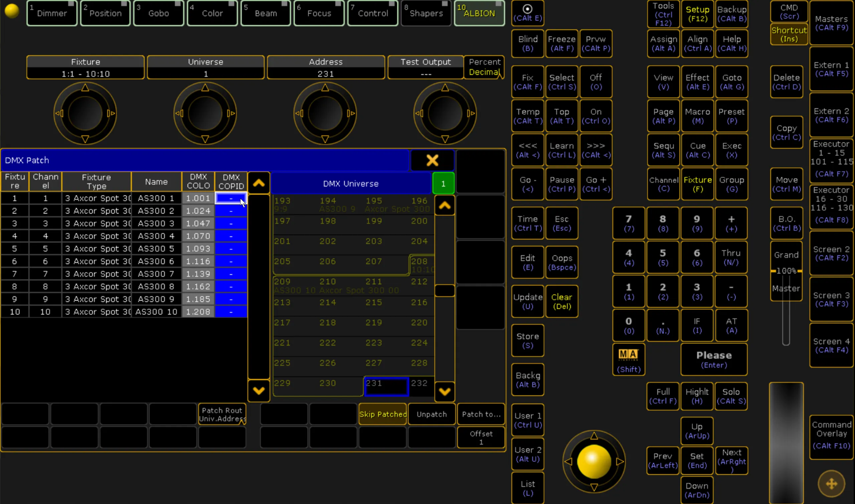This screenshot has height=504, width=855.
Task: Click the Clear (Del) key
Action: click(562, 302)
